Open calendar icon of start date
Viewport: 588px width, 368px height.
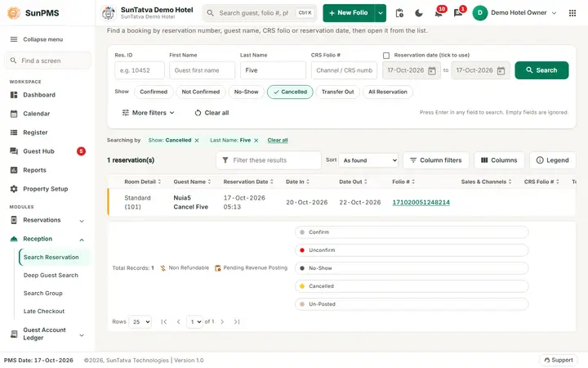pos(432,70)
